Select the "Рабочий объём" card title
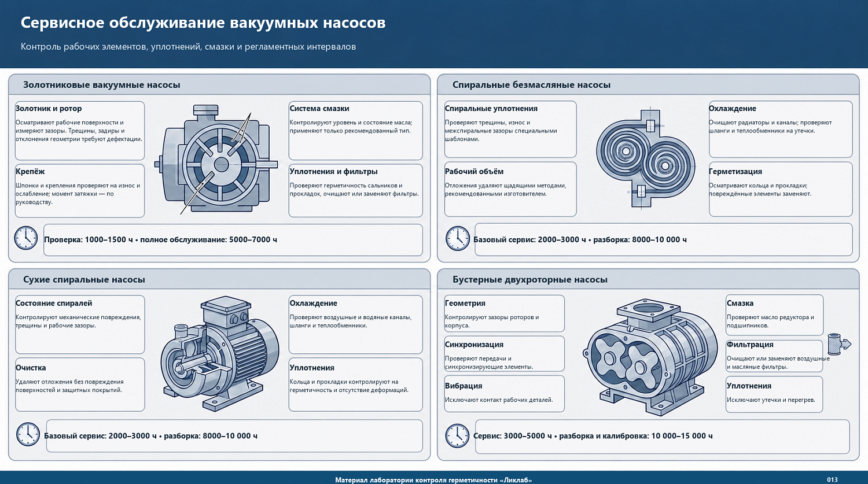This screenshot has width=868, height=484. 474,171
